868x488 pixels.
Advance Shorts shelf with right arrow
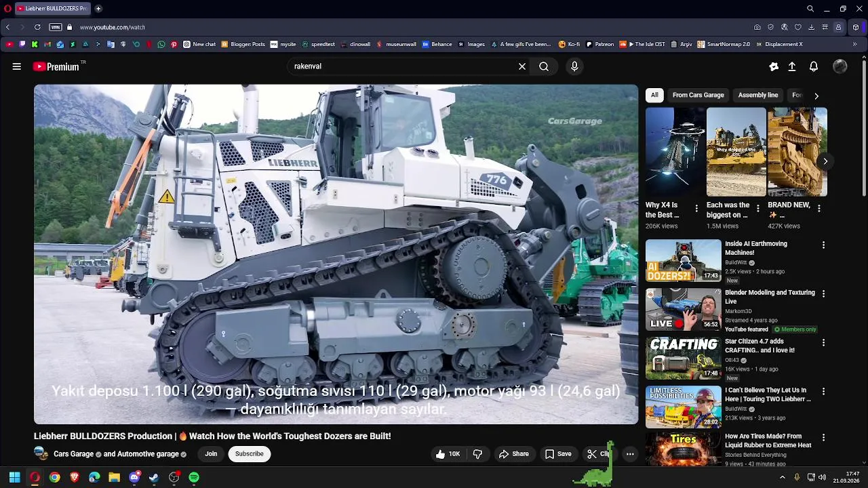click(825, 161)
